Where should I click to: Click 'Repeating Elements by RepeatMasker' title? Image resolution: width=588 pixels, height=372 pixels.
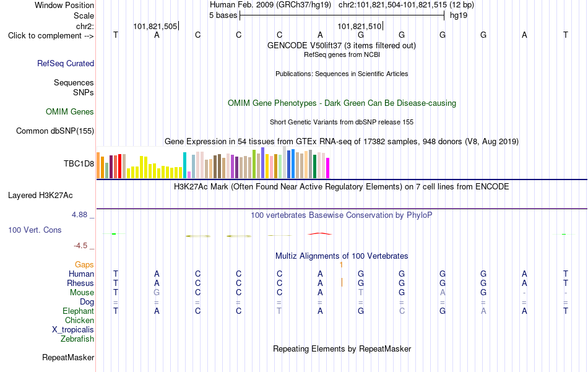342,348
